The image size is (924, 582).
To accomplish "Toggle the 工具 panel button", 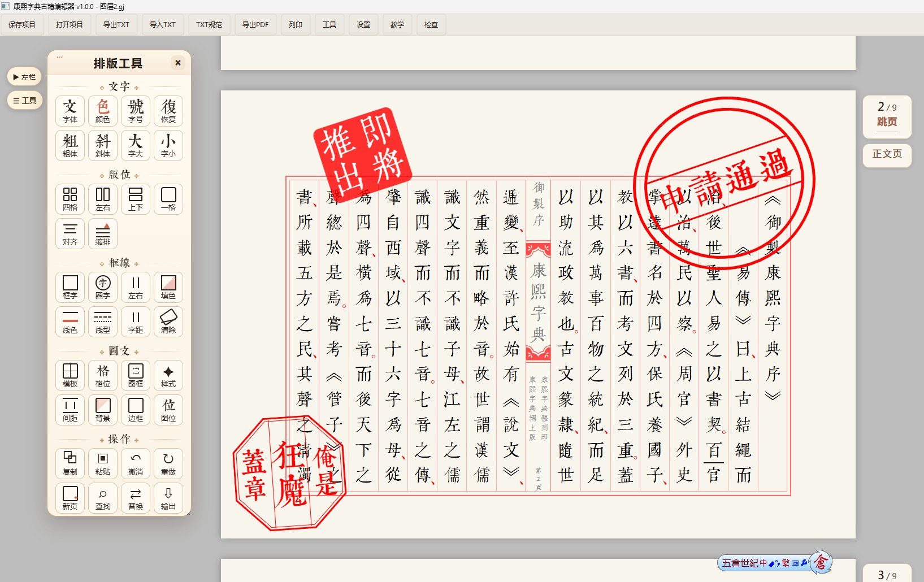I will coord(24,101).
